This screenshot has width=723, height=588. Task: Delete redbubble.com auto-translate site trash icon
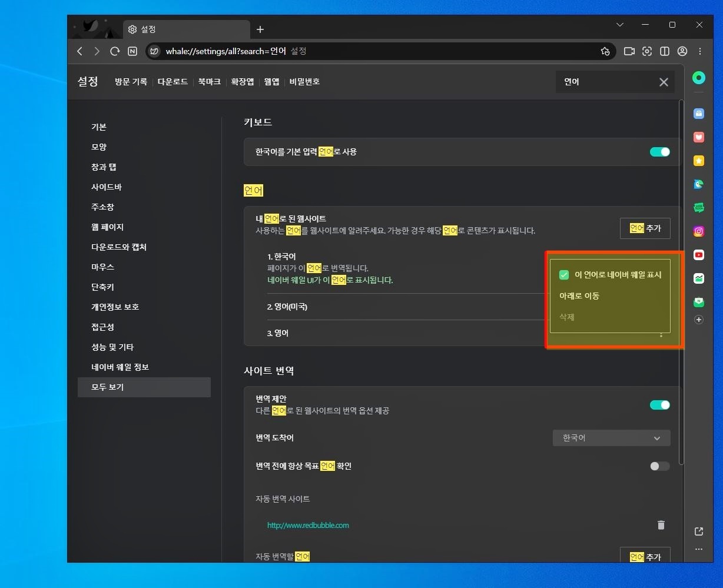pyautogui.click(x=661, y=525)
